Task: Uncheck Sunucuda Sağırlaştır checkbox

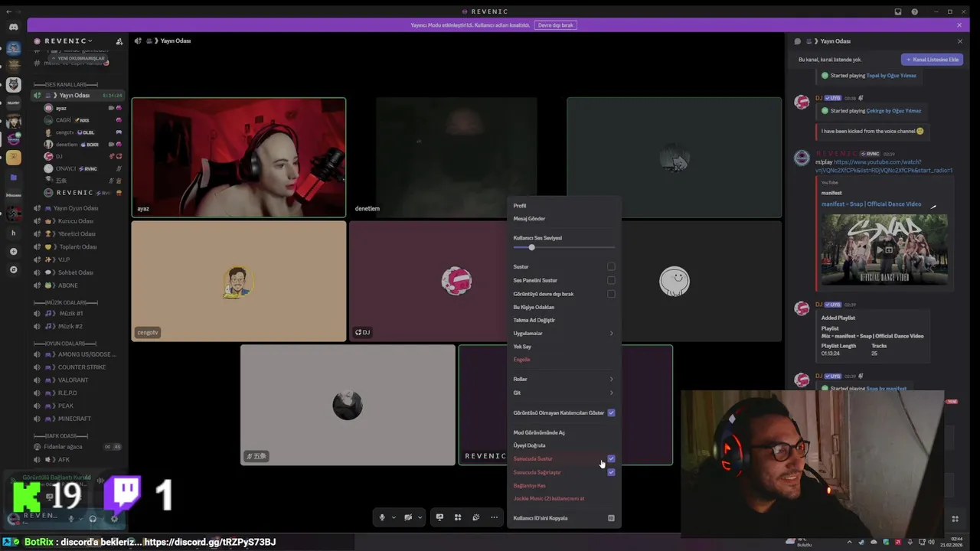Action: pos(611,472)
